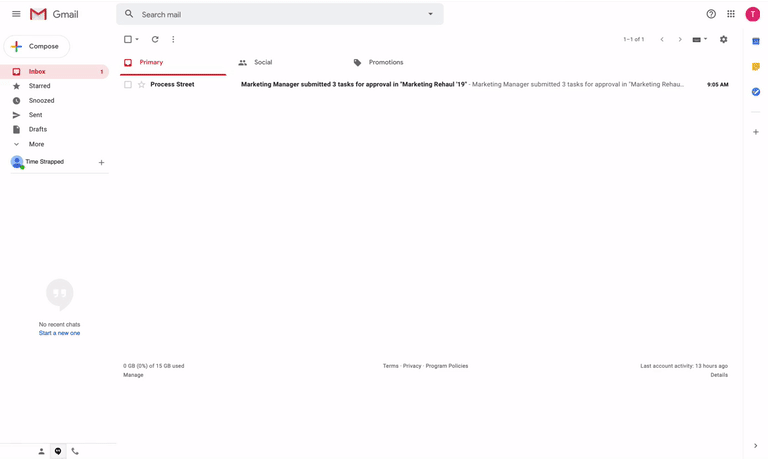The width and height of the screenshot is (768, 459).
Task: Click the 9:05 AM timestamp
Action: pyautogui.click(x=718, y=84)
